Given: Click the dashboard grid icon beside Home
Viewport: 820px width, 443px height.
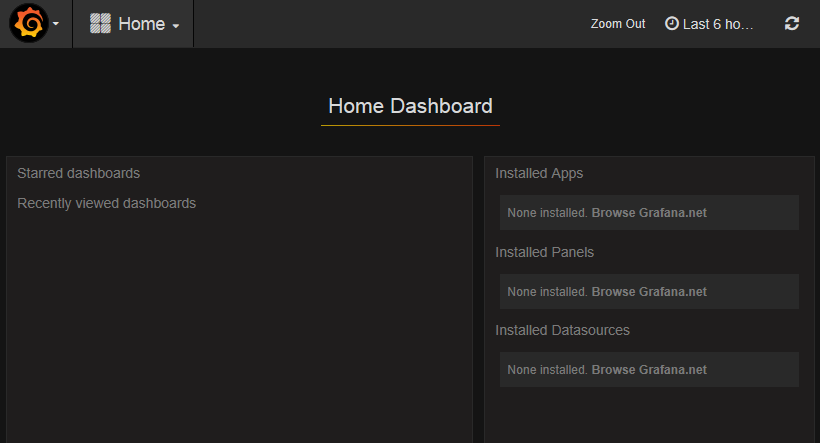Looking at the screenshot, I should 100,24.
